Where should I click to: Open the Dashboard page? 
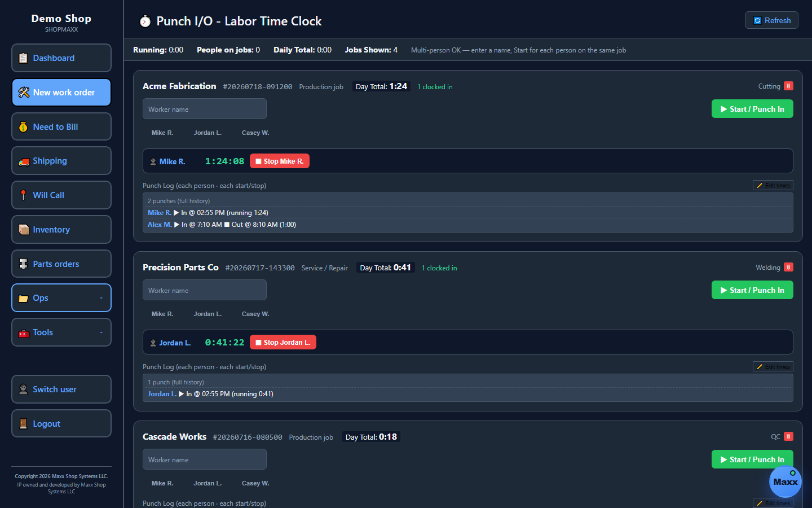[x=61, y=58]
